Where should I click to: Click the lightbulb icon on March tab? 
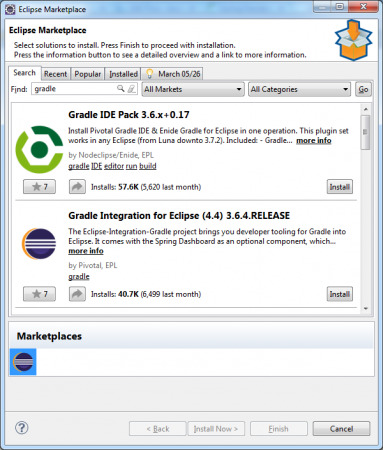point(150,74)
